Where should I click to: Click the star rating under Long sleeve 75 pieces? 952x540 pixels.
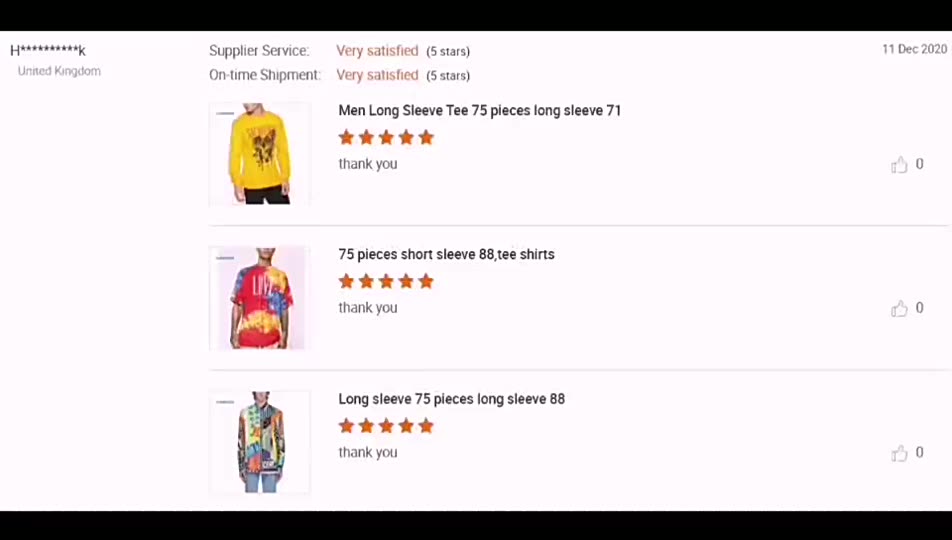pyautogui.click(x=386, y=426)
